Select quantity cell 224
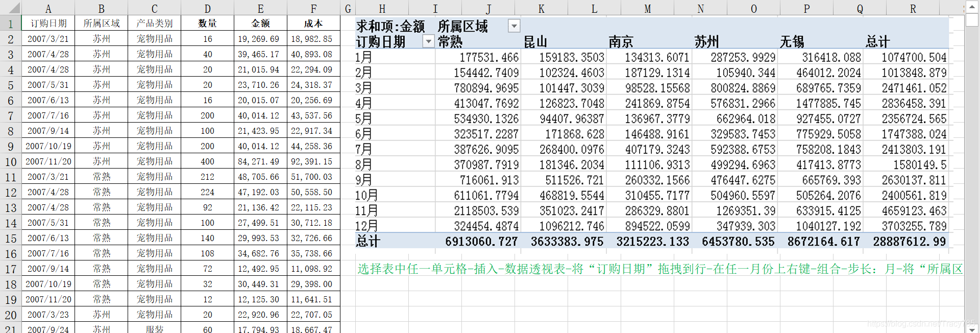This screenshot has width=980, height=333. click(207, 192)
